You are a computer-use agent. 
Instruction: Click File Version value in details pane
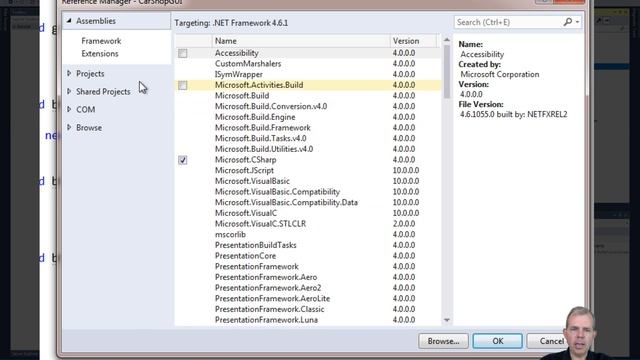(513, 114)
